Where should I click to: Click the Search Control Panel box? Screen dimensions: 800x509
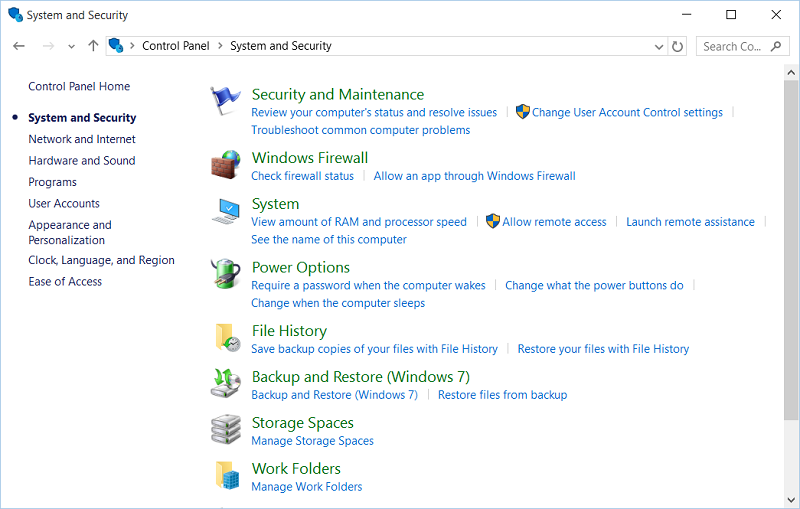(733, 46)
